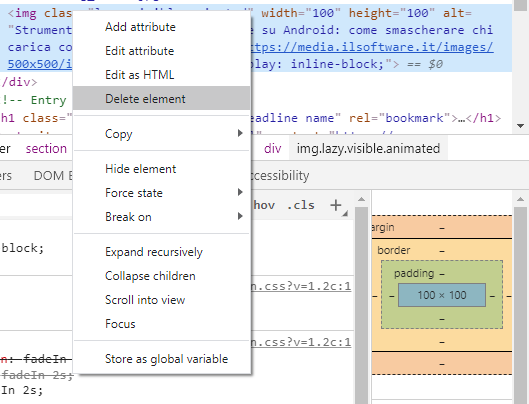529x404 pixels.
Task: Select Edit as HTML option
Action: [162, 75]
